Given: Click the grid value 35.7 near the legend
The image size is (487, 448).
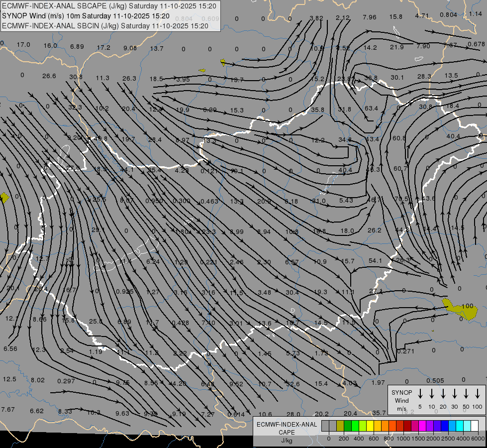Looking at the screenshot, I should point(379,413).
